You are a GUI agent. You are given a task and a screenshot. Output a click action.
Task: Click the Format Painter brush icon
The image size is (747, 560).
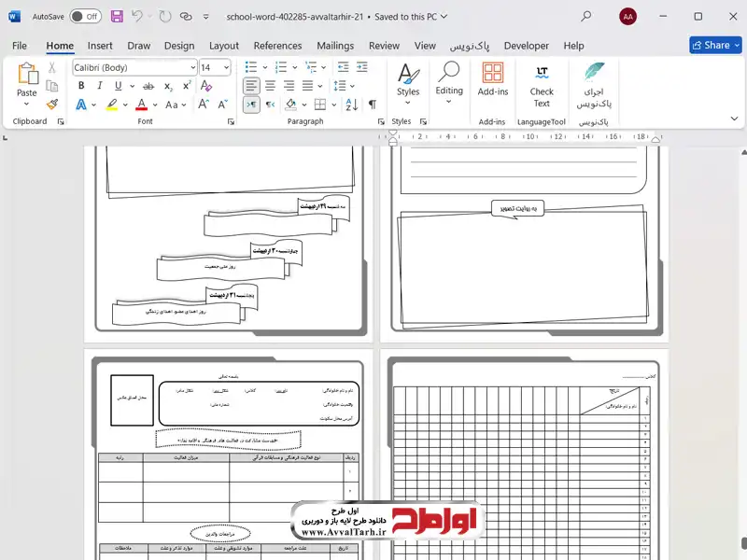pos(52,105)
